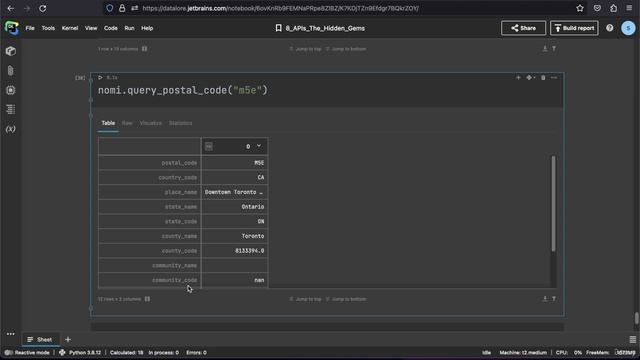This screenshot has width=640, height=360.
Task: Select the postal_code value M5E cell
Action: 234,162
